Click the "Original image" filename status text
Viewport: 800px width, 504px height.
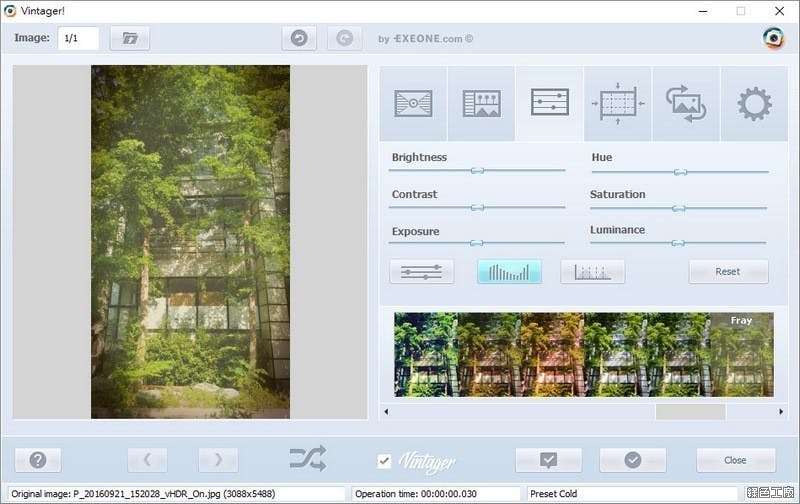[x=143, y=494]
